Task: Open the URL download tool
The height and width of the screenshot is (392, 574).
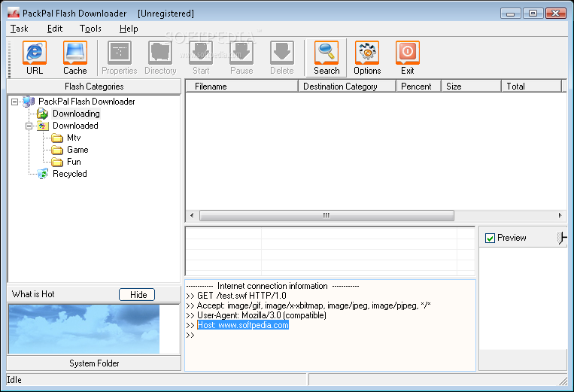Action: pos(35,58)
